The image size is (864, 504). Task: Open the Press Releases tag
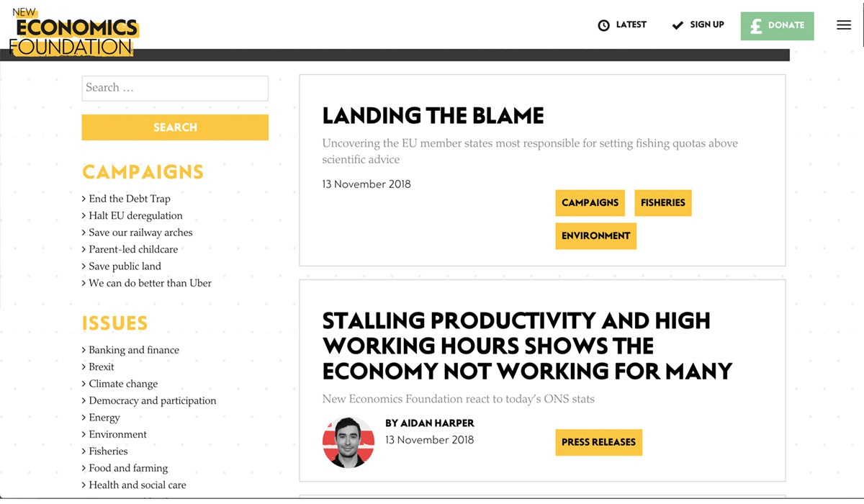coord(599,443)
